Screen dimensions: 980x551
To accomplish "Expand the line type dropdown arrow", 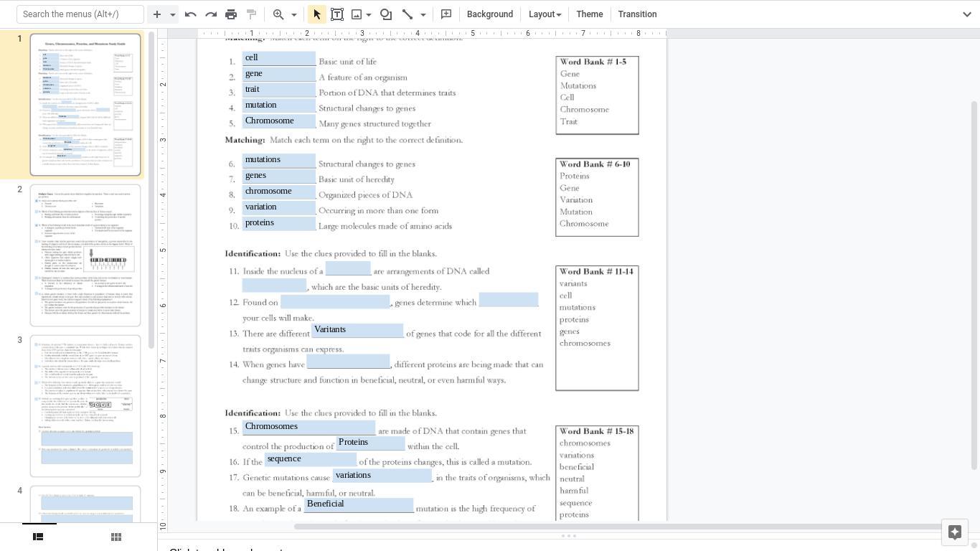I will tap(423, 14).
